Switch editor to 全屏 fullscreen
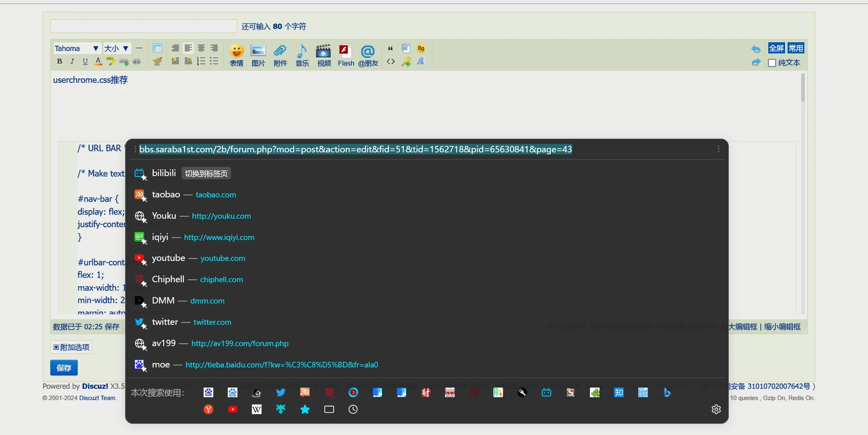The height and width of the screenshot is (435, 868). pyautogui.click(x=776, y=48)
